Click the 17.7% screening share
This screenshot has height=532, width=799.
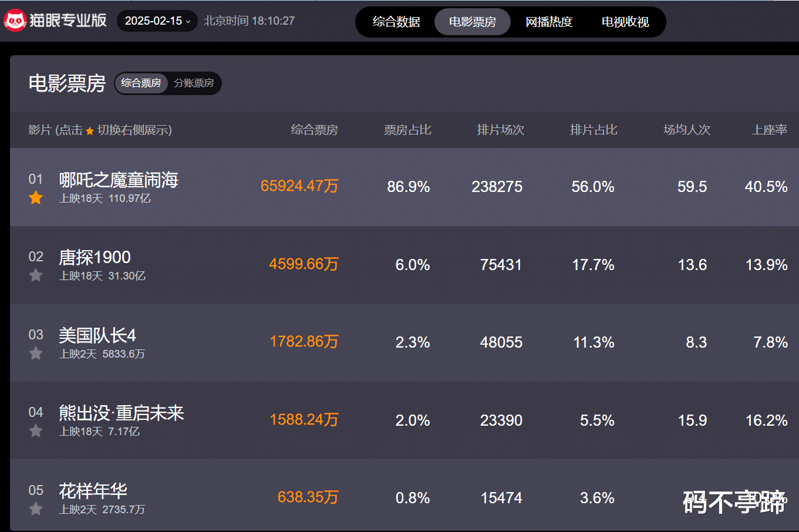click(x=594, y=265)
